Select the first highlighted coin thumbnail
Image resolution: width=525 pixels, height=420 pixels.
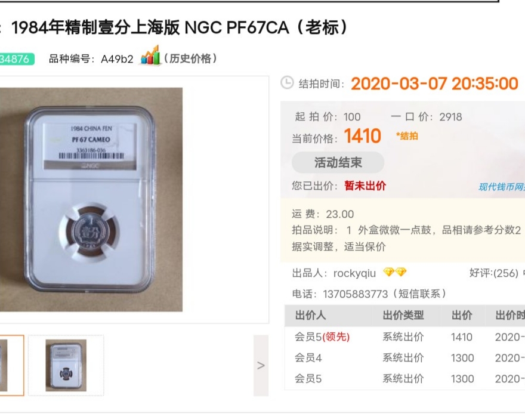click(x=12, y=365)
